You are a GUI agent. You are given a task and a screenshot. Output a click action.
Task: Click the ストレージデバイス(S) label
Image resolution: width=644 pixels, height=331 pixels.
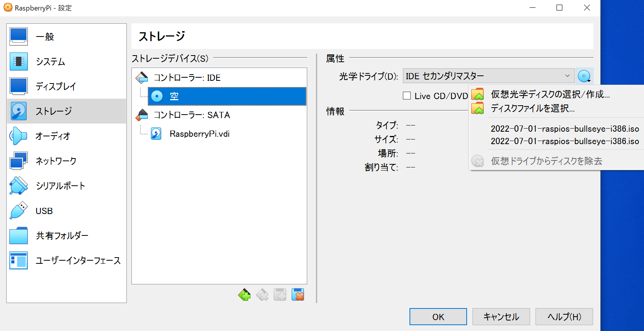click(170, 58)
